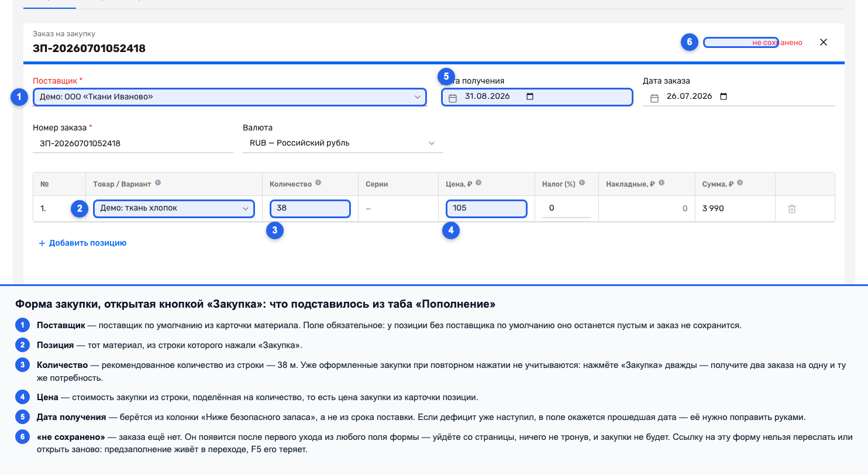Click info icon next to Налог (%) header
868x475 pixels.
pyautogui.click(x=583, y=183)
